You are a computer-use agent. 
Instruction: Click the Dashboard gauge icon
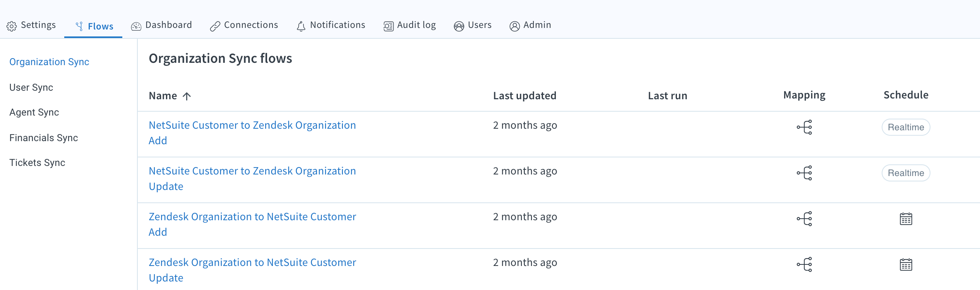136,26
